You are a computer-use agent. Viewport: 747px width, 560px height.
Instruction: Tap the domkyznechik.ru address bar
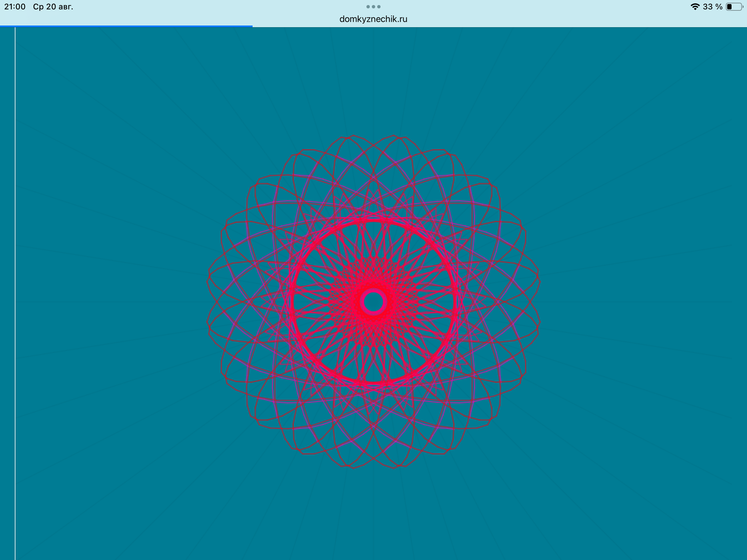(373, 19)
